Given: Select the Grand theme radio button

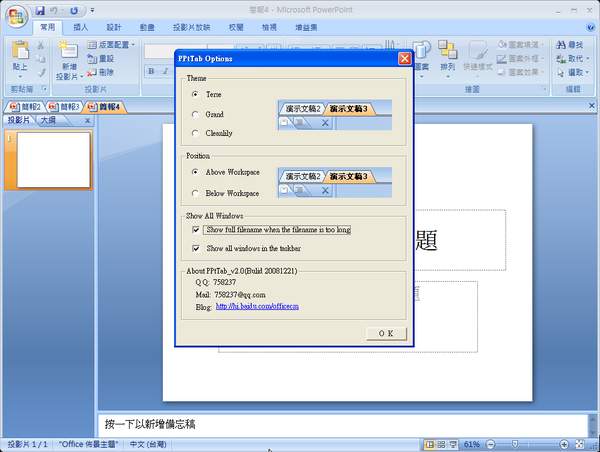Looking at the screenshot, I should [195, 114].
